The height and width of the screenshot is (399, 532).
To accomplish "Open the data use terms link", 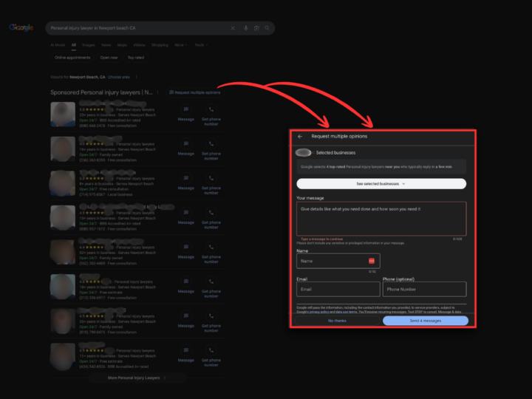I will (347, 312).
